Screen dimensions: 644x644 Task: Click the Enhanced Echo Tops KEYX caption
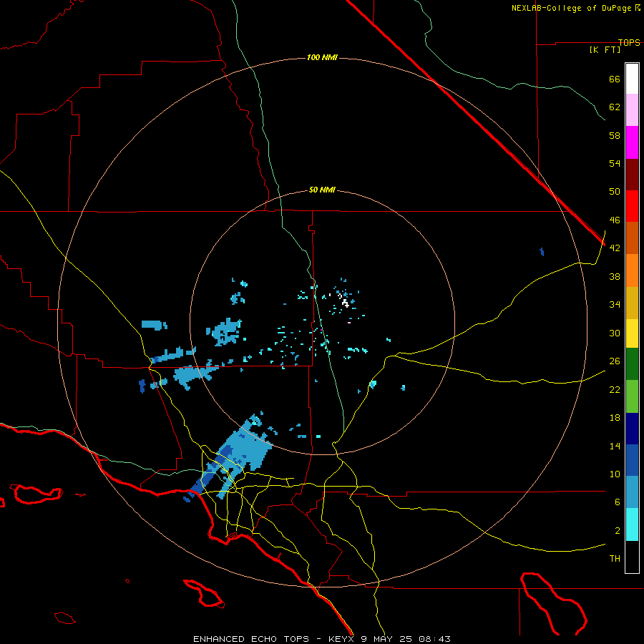[322, 639]
